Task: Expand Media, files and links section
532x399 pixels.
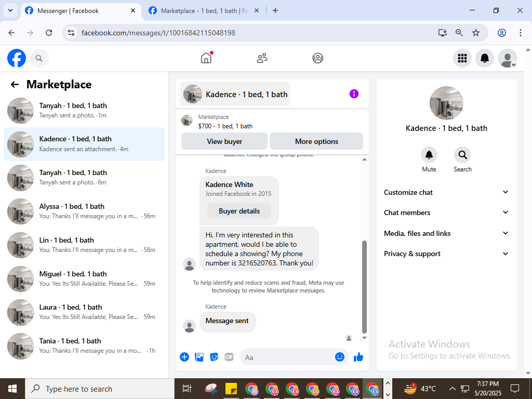Action: (446, 233)
